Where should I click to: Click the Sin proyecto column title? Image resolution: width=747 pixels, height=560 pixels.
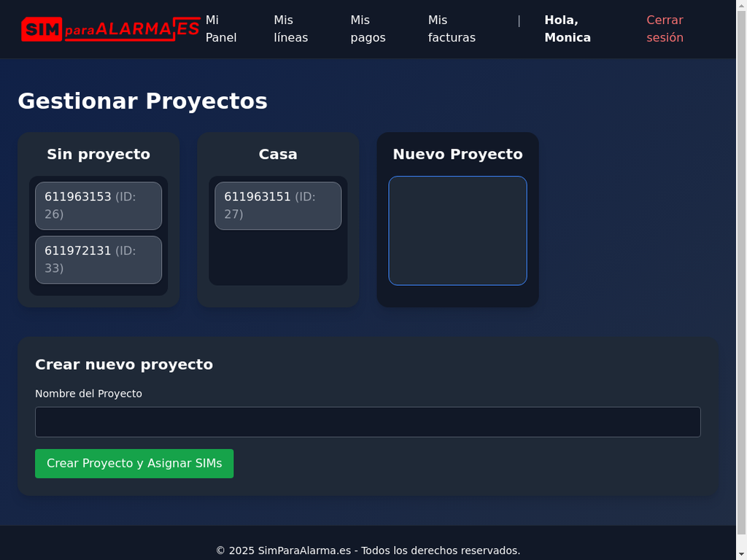click(x=98, y=155)
